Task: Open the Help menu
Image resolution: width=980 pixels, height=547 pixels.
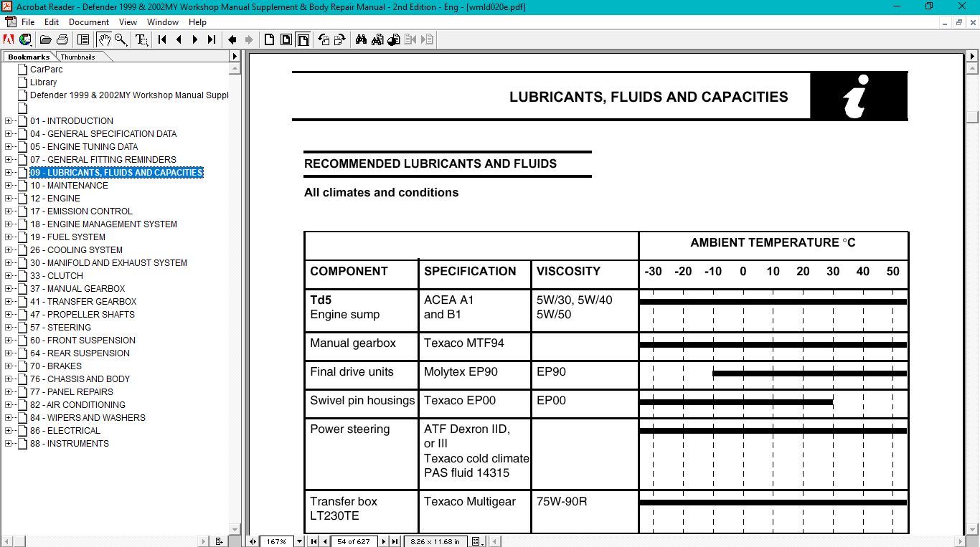Action: coord(197,22)
